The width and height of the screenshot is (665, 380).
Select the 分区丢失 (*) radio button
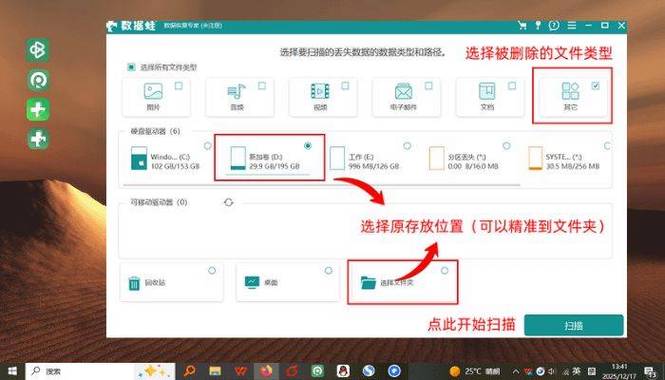[506, 146]
